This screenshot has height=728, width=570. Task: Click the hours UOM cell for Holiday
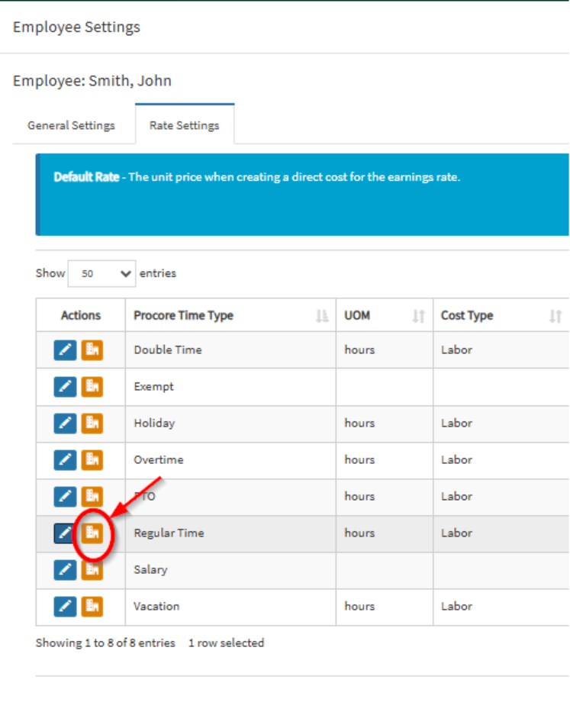pyautogui.click(x=385, y=424)
